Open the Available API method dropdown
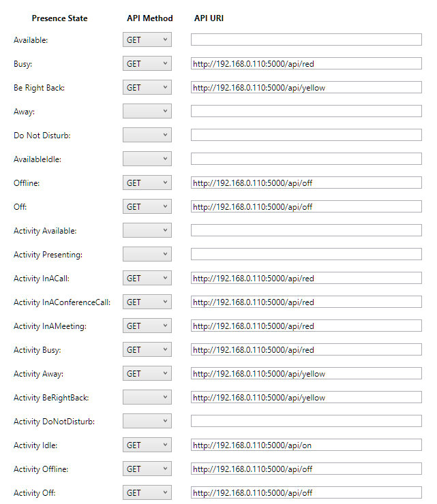Viewport: 437px width, 504px height. tap(147, 40)
